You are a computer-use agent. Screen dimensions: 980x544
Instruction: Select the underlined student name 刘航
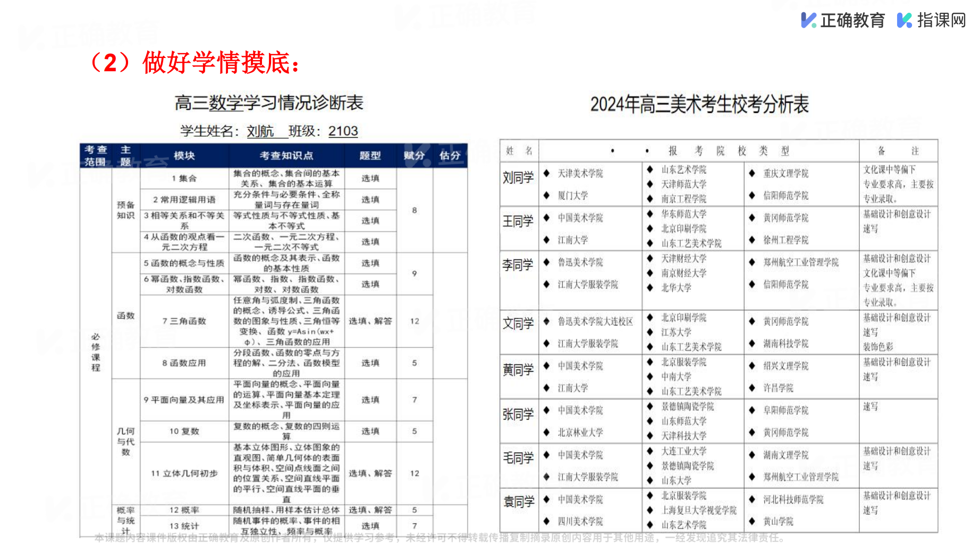click(260, 131)
